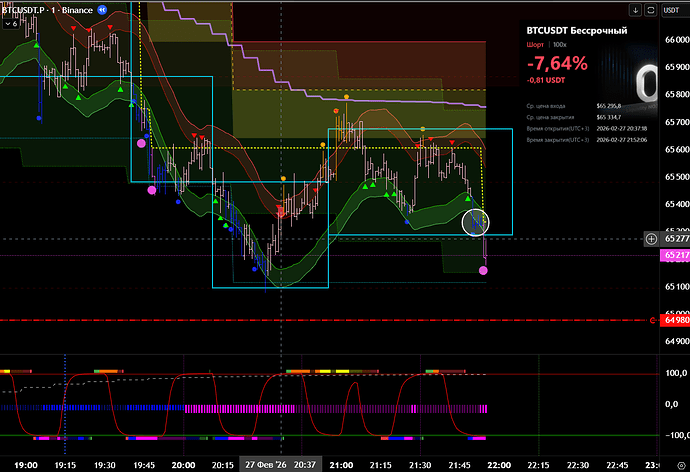Click the red 64980 price label
This screenshot has height=472, width=690.
675,321
